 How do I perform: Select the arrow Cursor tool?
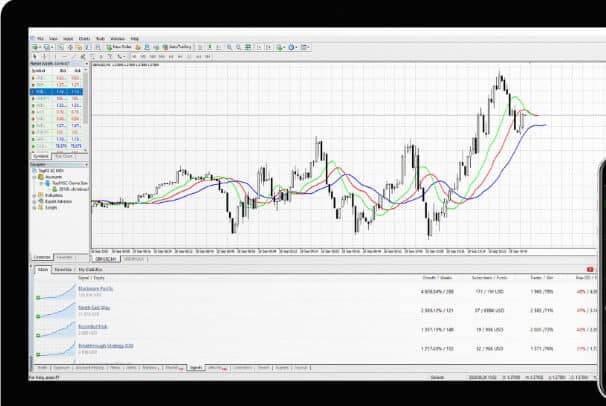click(x=35, y=56)
